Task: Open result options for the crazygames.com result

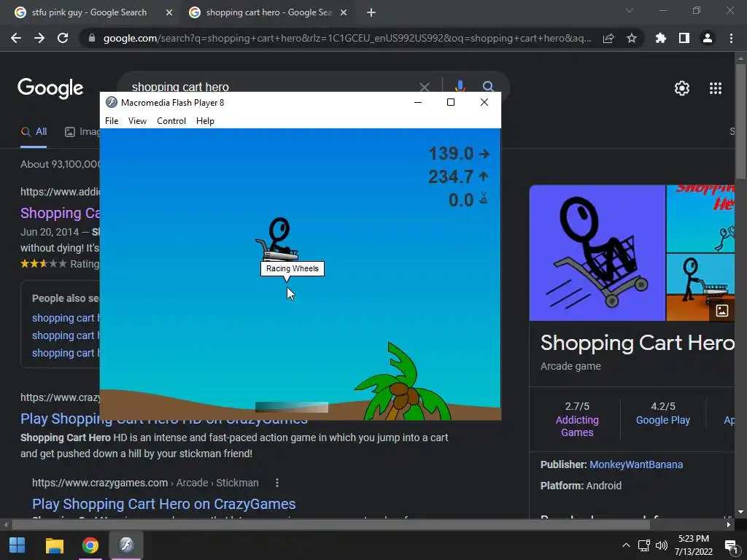Action: click(276, 483)
